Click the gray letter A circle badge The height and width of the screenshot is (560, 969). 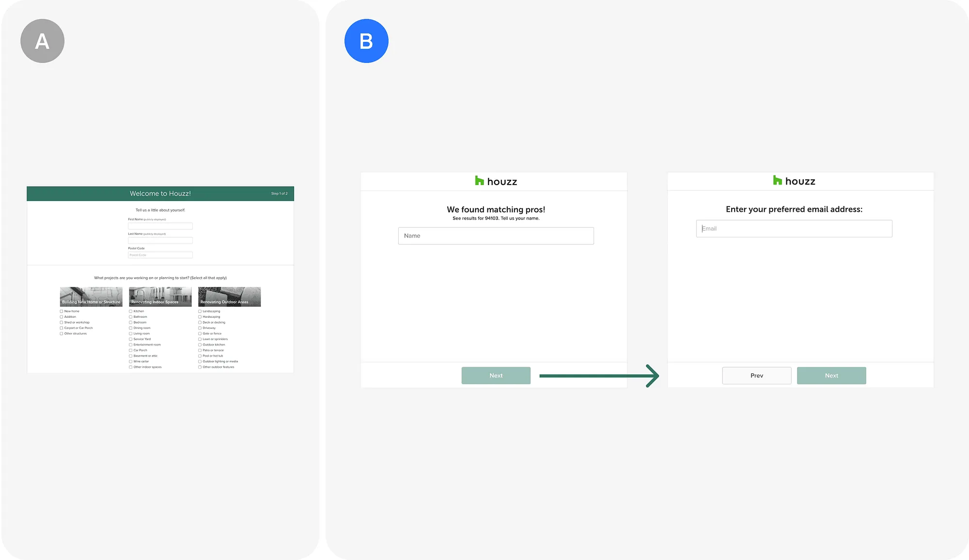tap(42, 41)
